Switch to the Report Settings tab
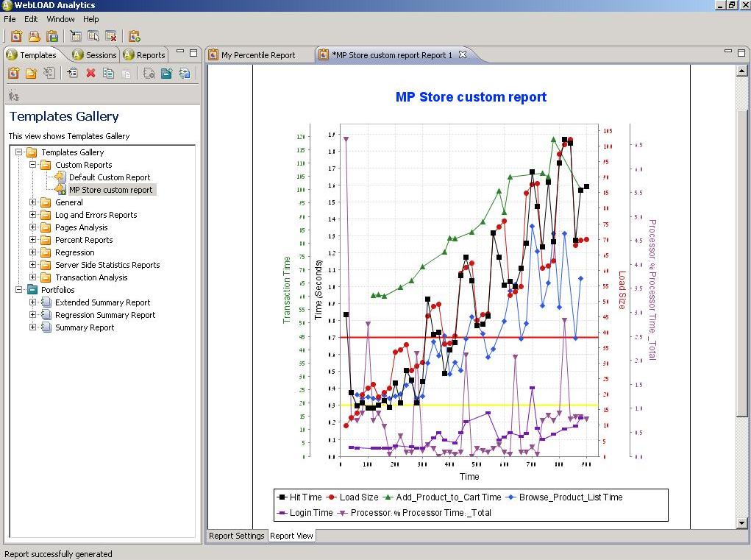The image size is (751, 560). 237,536
